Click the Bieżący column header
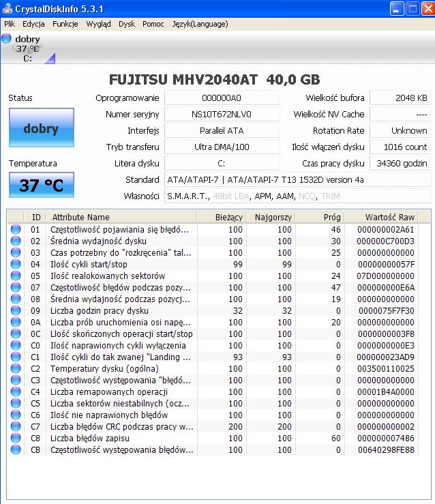This screenshot has width=435, height=504. (x=222, y=218)
